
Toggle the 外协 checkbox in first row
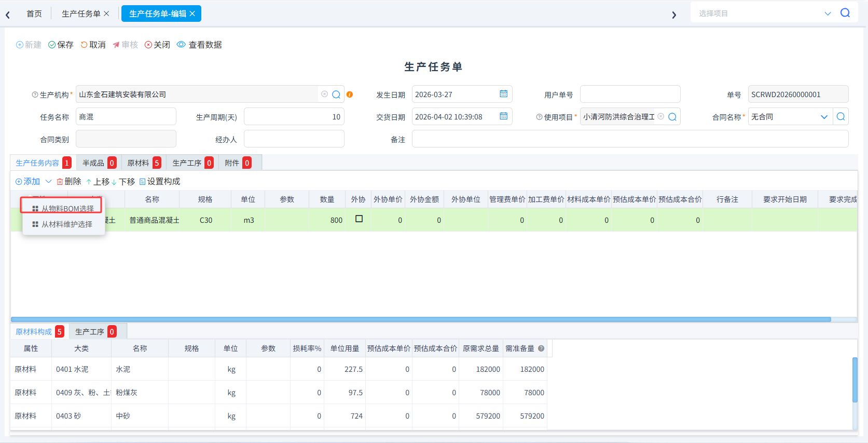tap(359, 219)
